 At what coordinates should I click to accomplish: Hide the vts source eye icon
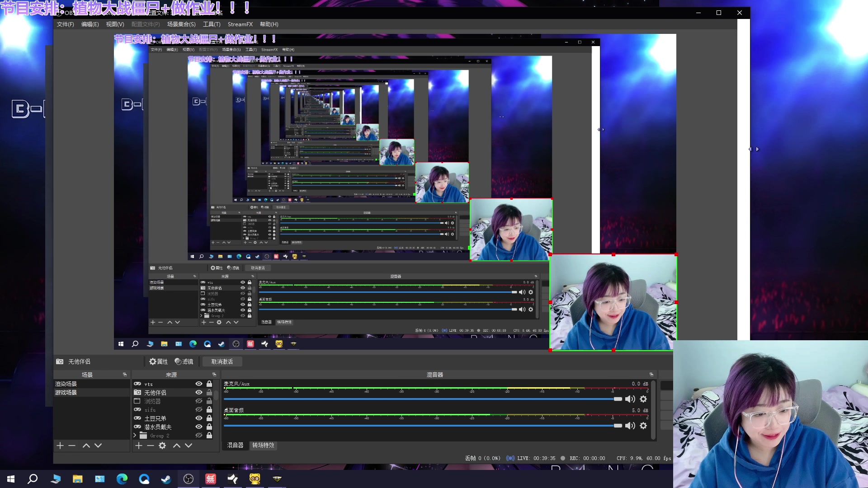(198, 384)
